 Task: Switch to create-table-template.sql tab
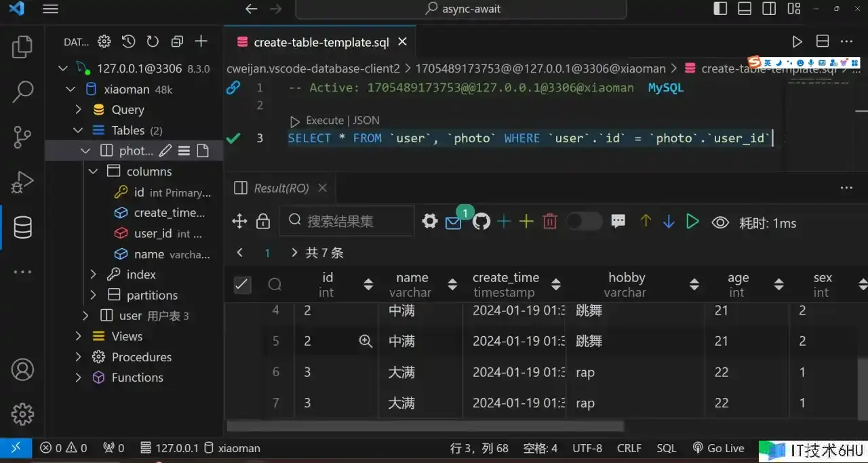click(321, 42)
